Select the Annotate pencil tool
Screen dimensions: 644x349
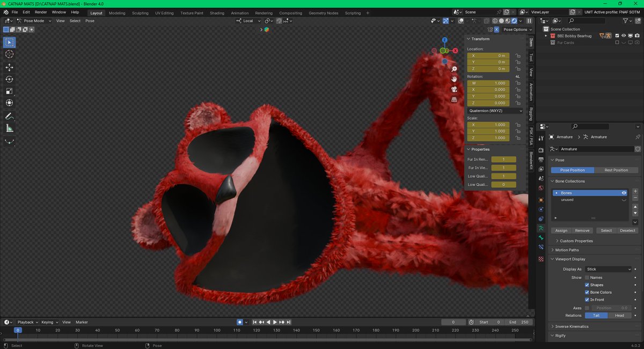coord(10,116)
